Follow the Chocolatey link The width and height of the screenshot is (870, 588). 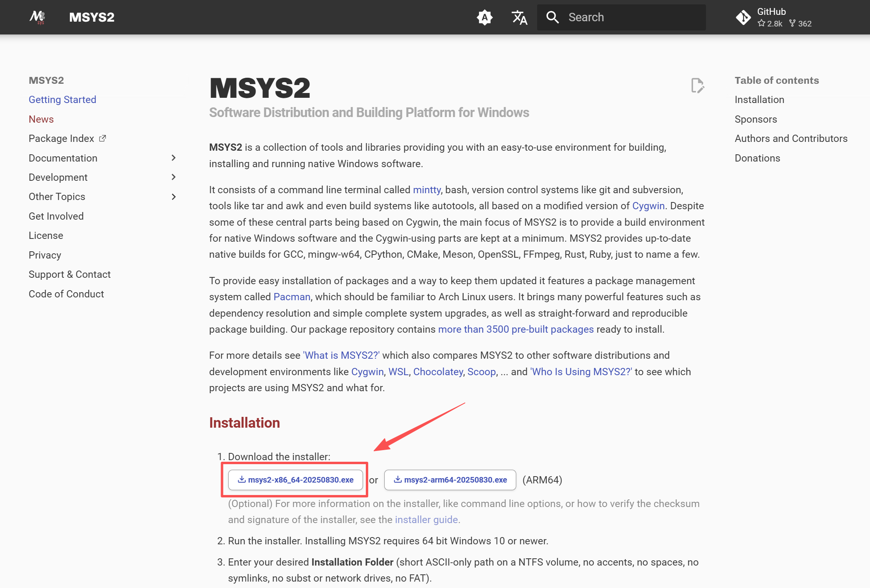438,372
